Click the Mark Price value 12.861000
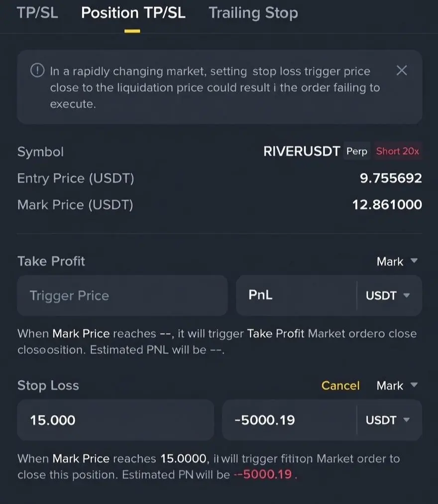The width and height of the screenshot is (438, 504). pos(387,205)
